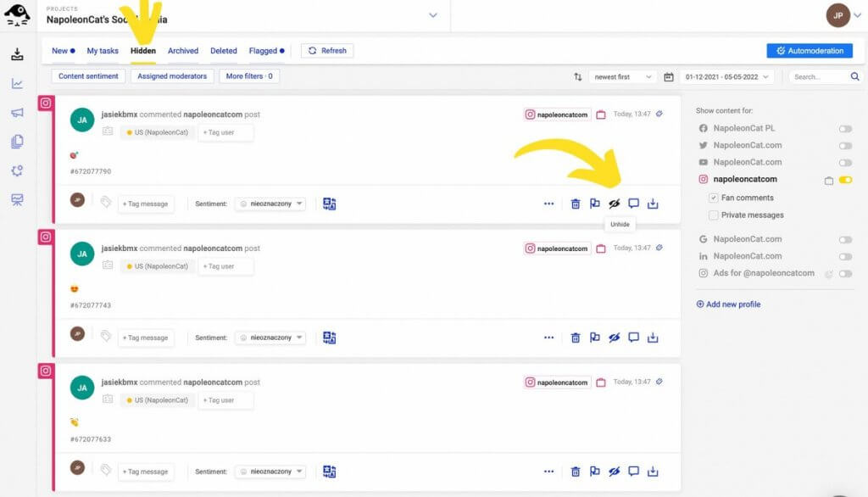The image size is (868, 497).
Task: Switch to the Archived tab
Action: (x=183, y=51)
